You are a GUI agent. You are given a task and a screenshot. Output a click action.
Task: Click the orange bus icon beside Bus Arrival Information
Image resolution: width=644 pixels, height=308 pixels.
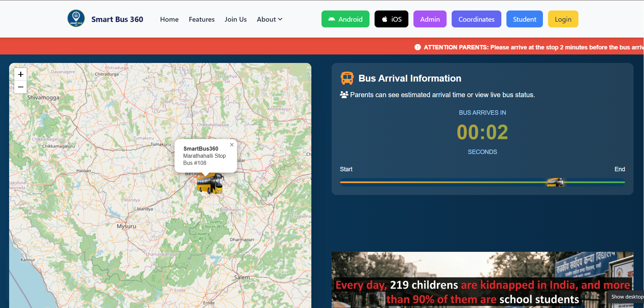tap(347, 78)
